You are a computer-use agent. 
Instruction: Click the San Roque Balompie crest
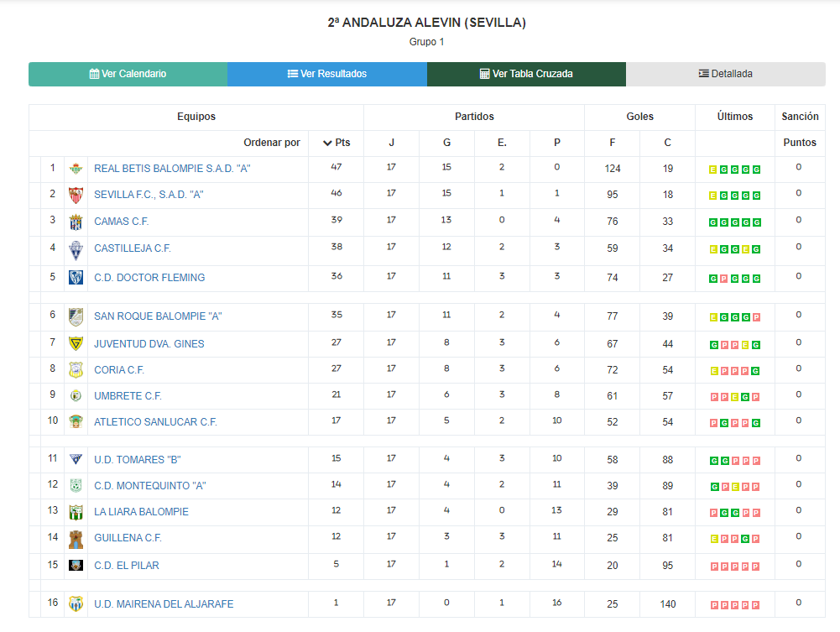click(x=76, y=316)
